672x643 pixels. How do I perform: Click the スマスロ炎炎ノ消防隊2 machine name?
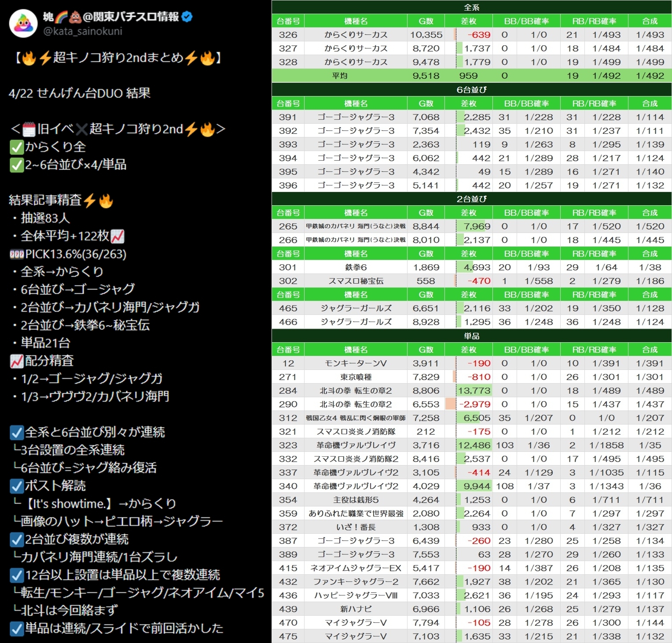coord(356,459)
